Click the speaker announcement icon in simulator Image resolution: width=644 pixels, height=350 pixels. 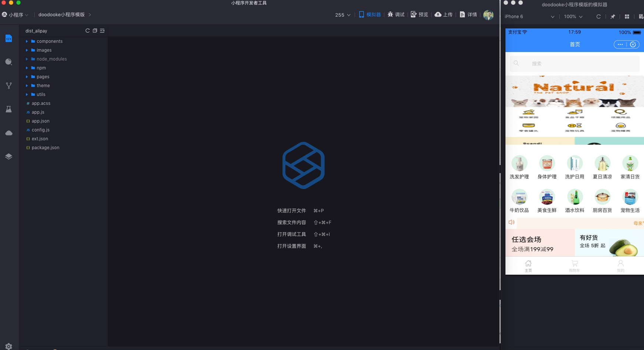[511, 222]
